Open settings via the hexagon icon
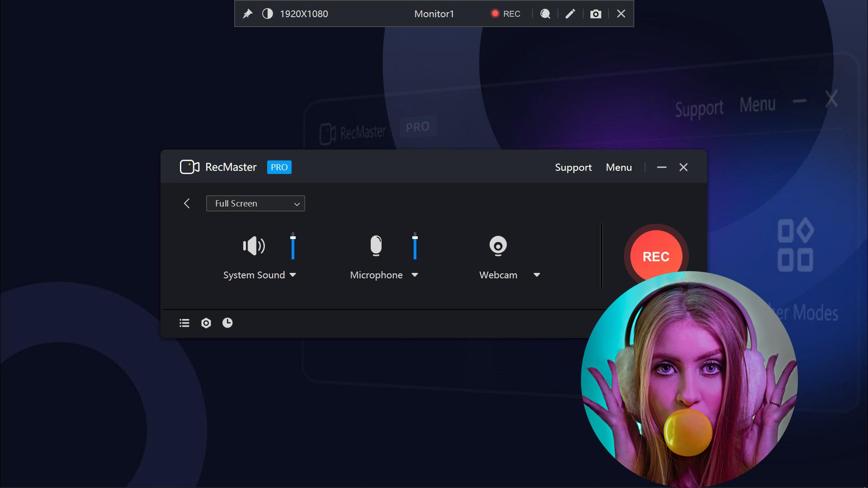This screenshot has width=868, height=488. tap(206, 323)
